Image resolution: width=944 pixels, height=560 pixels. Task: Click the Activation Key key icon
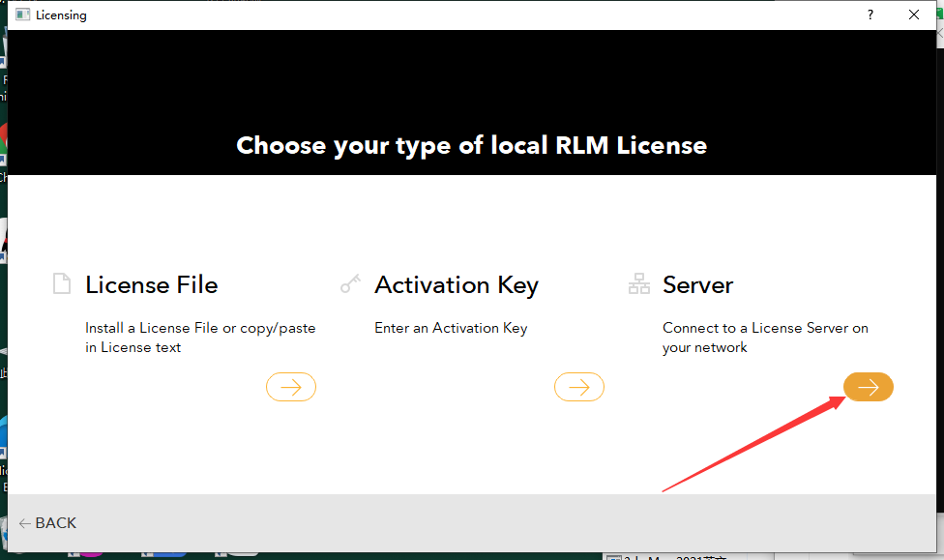(350, 284)
